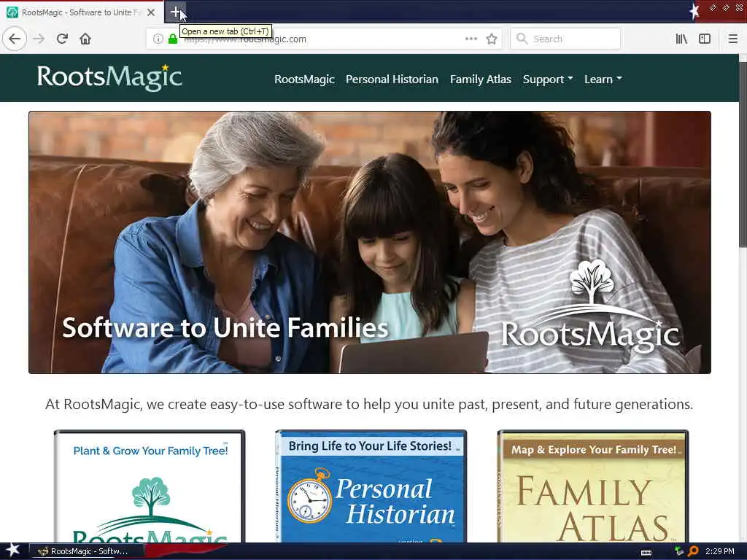Toggle the sidebar view icon
Screen dimensions: 747x560
(705, 39)
